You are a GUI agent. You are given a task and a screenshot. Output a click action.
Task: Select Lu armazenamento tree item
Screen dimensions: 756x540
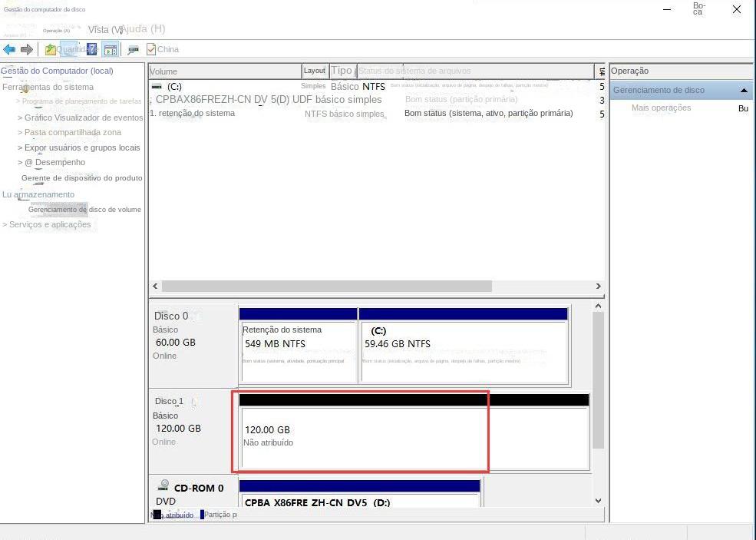[x=38, y=194]
